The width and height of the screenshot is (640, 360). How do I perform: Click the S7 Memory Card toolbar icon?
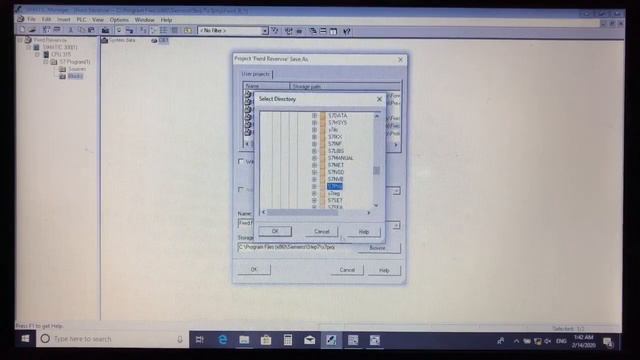tap(57, 30)
